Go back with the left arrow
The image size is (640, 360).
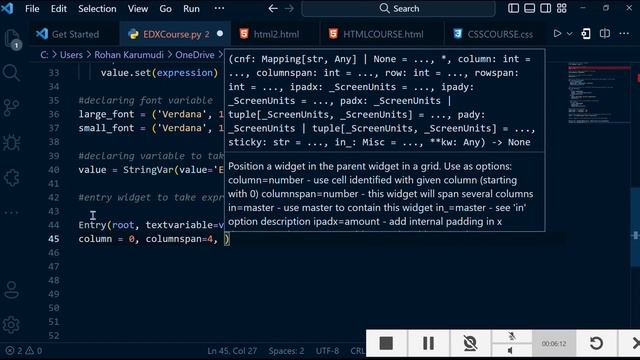coord(273,8)
